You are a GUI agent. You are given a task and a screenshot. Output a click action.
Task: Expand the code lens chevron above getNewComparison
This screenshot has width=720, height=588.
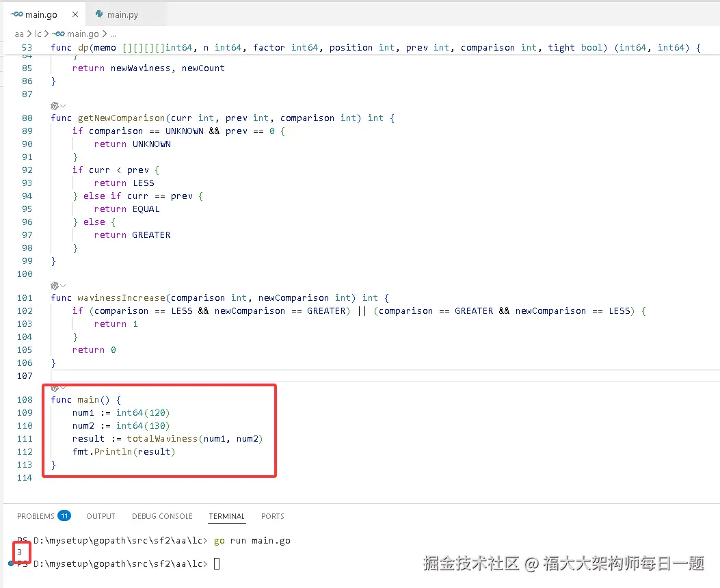[63, 106]
